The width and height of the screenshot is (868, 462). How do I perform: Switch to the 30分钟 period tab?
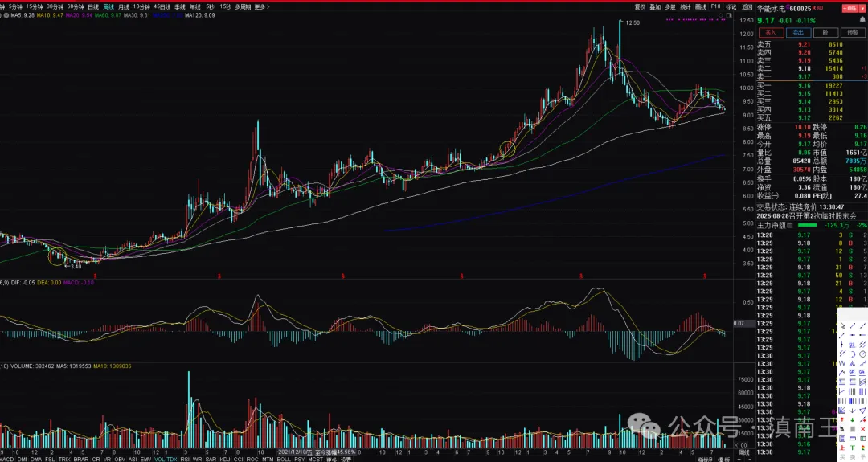click(x=55, y=6)
